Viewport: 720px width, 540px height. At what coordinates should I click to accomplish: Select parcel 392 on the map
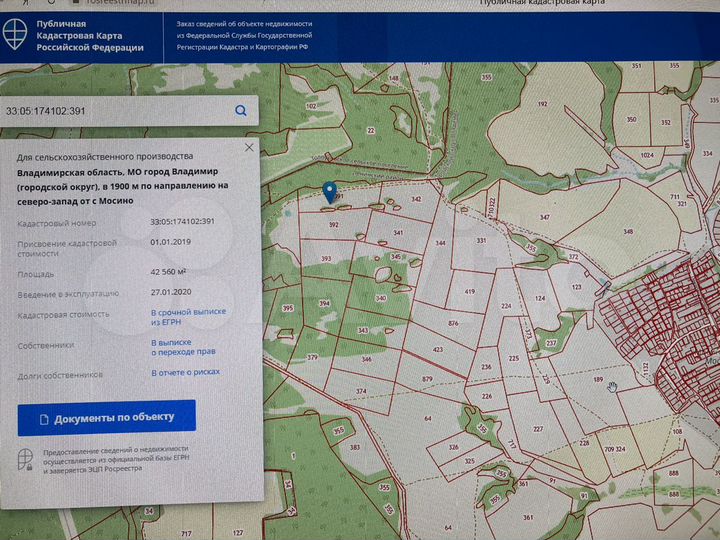pyautogui.click(x=334, y=225)
